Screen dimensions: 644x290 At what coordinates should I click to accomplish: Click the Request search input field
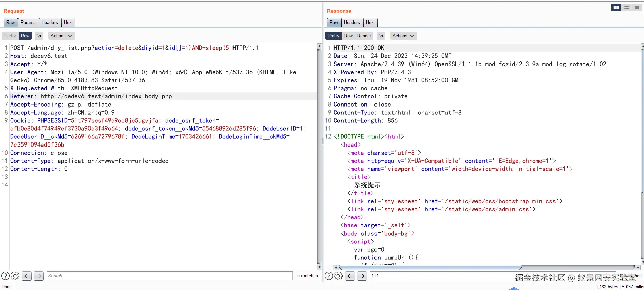click(x=170, y=276)
